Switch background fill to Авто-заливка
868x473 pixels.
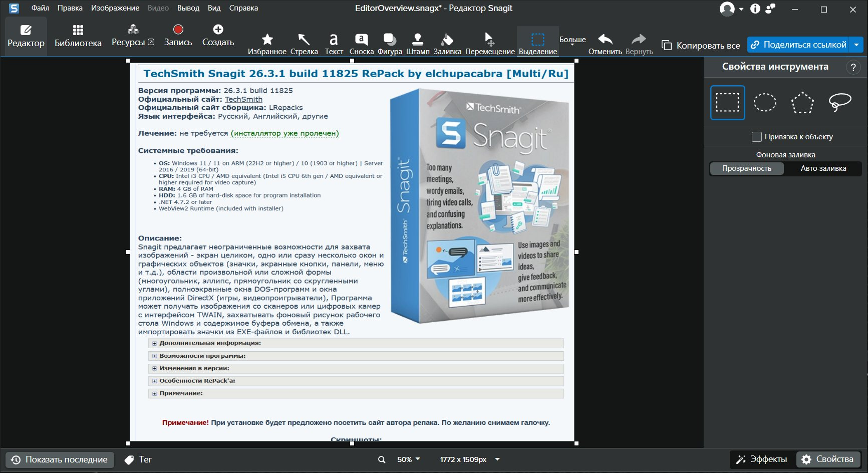[823, 169]
